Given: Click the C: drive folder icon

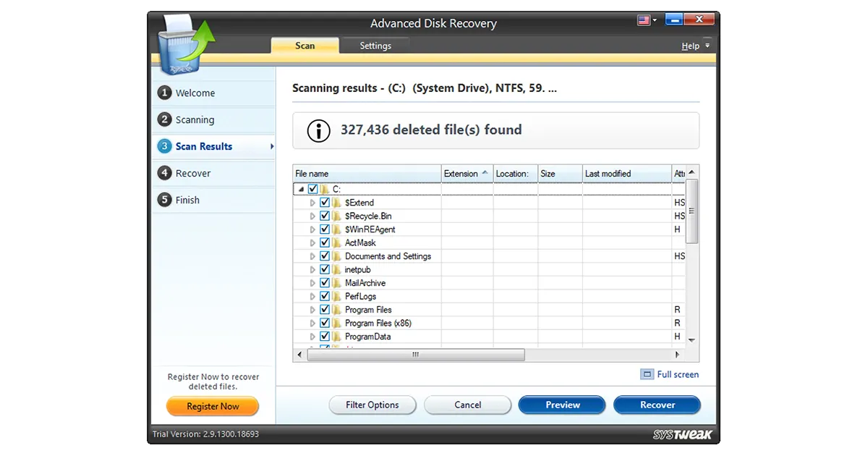Looking at the screenshot, I should [x=325, y=189].
